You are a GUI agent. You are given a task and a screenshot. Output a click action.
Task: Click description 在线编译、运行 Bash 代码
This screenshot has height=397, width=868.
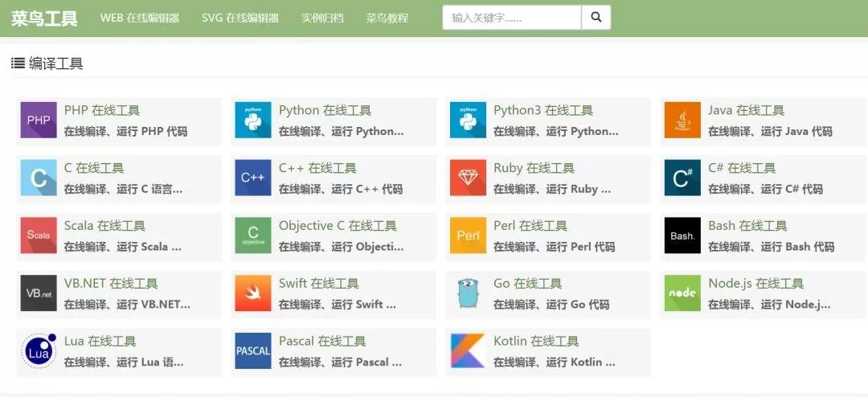coord(772,247)
